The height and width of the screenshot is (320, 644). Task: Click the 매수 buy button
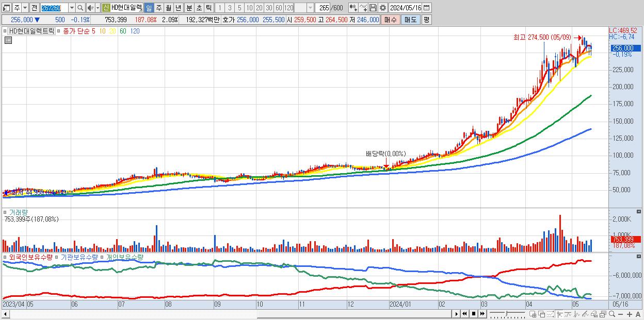click(x=390, y=20)
